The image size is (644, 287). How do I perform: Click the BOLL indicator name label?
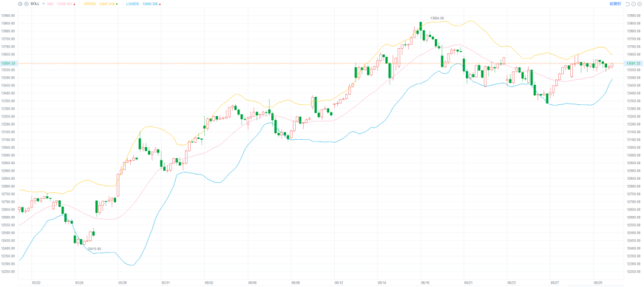[x=35, y=4]
